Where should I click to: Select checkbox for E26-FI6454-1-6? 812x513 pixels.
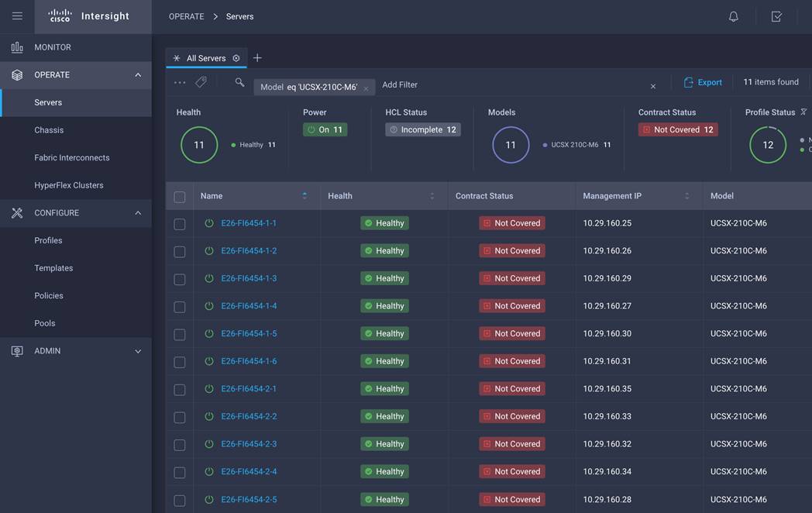(180, 362)
